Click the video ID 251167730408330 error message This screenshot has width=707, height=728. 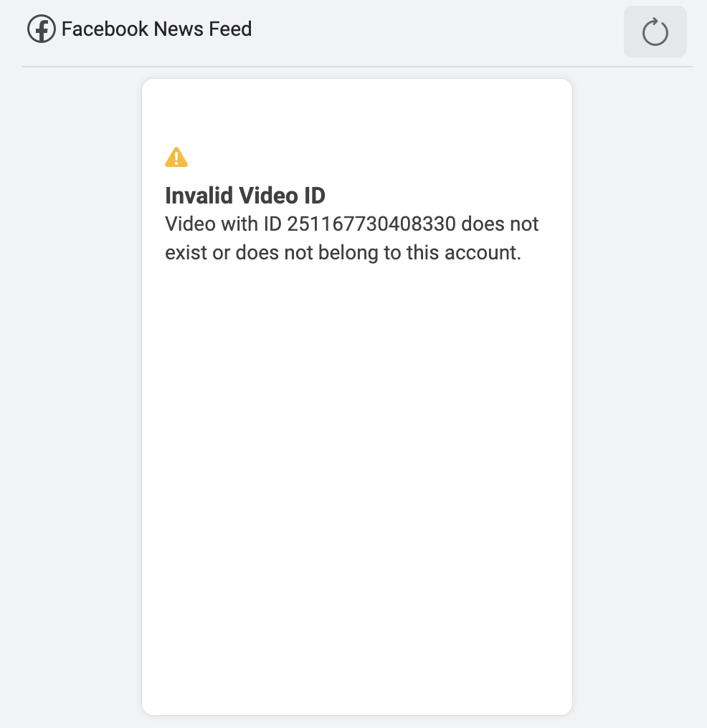tap(351, 238)
